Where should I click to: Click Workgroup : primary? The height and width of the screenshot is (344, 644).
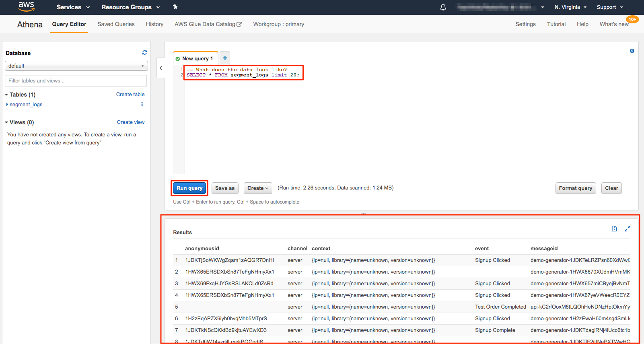click(279, 24)
